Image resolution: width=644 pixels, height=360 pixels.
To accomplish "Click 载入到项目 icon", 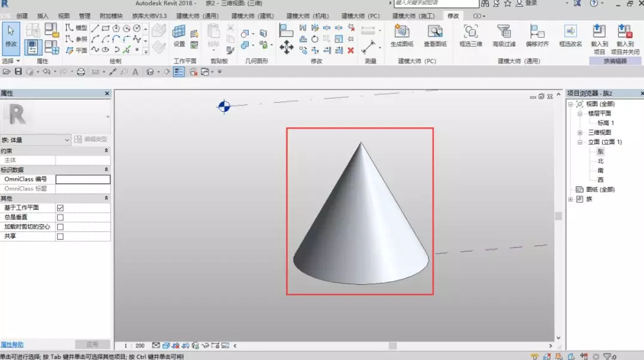I will point(599,32).
